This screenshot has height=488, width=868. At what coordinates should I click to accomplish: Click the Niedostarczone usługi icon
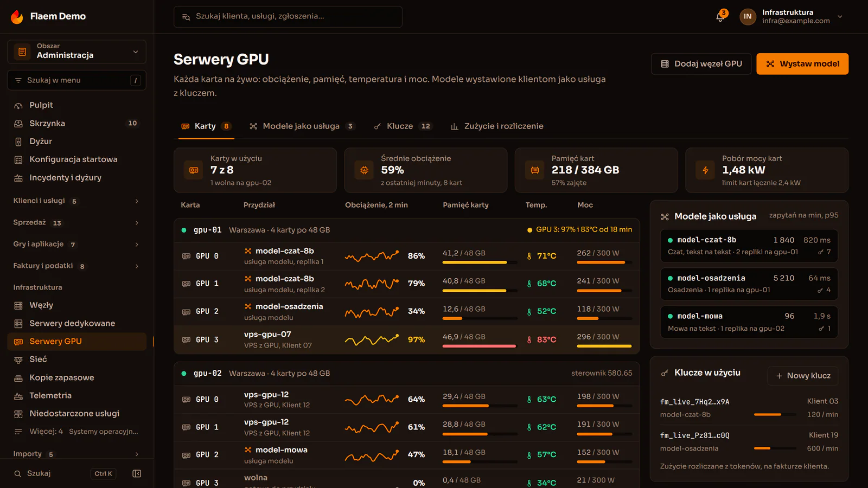coord(18,414)
